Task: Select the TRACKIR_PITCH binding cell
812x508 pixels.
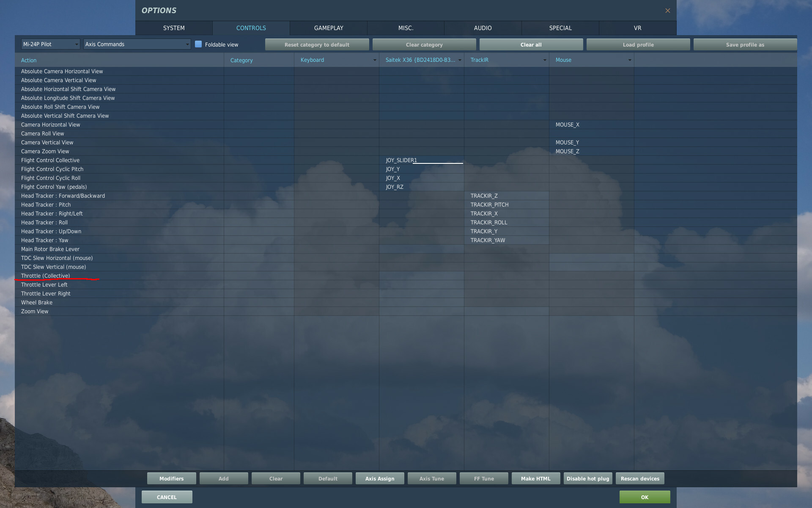Action: click(507, 204)
